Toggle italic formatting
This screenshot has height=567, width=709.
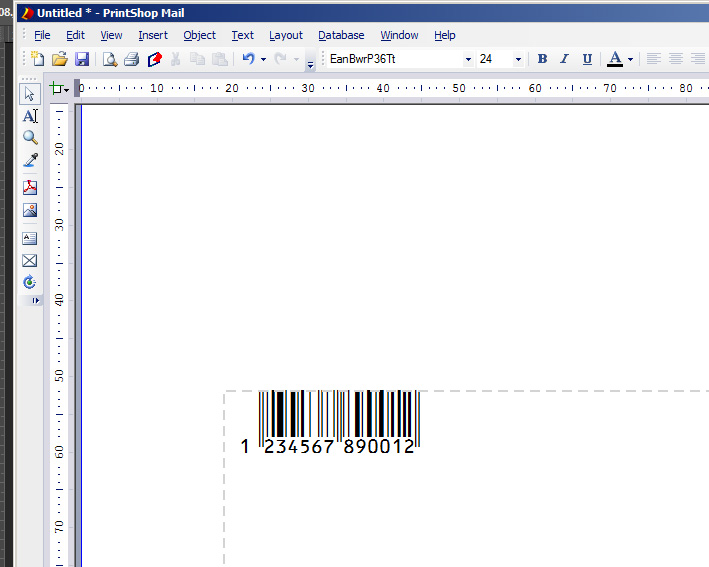564,59
